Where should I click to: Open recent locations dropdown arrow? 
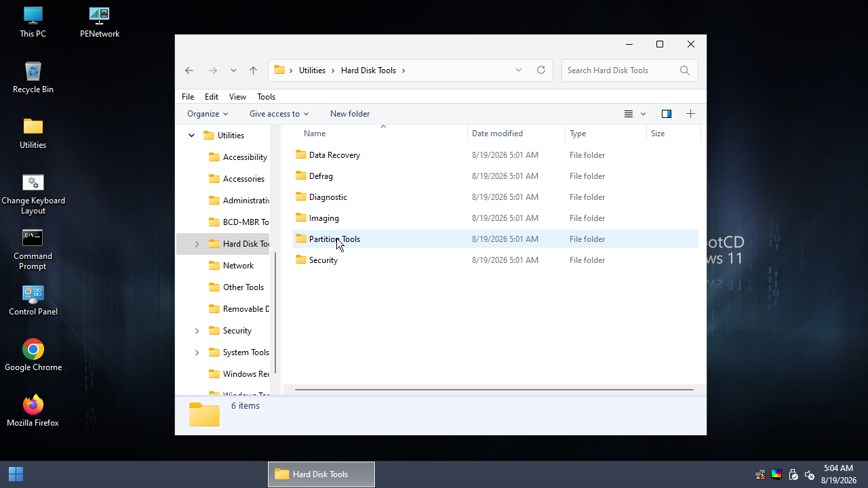coord(233,70)
